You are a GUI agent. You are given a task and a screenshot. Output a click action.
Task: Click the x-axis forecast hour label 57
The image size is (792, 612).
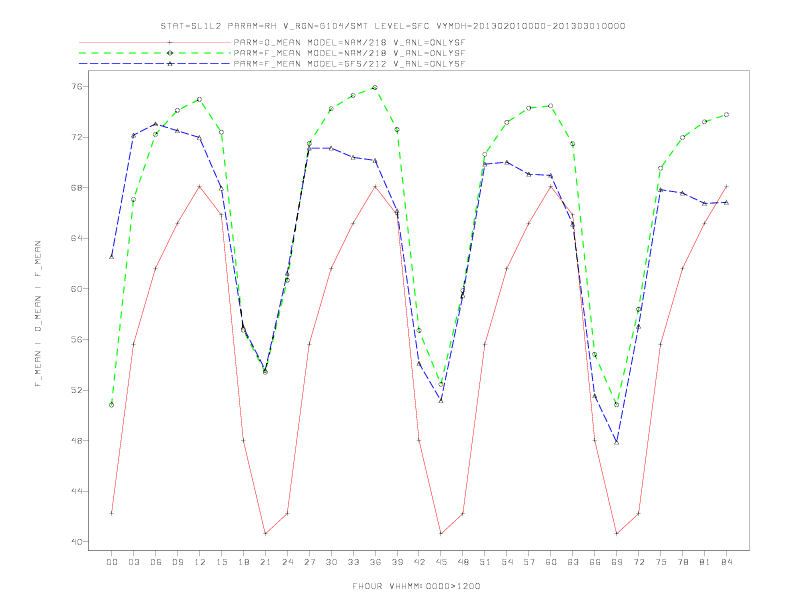529,562
